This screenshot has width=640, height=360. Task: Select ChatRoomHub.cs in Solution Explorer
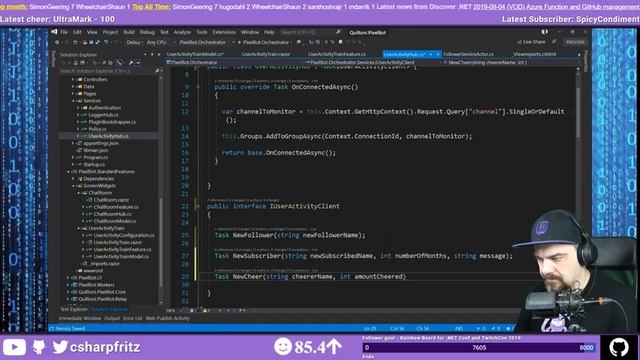tap(112, 214)
